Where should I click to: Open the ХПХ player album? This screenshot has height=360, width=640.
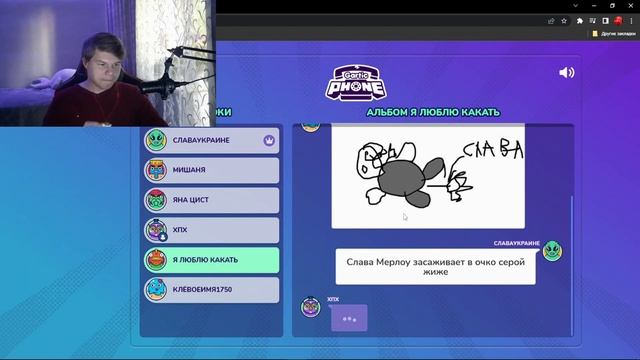click(211, 230)
